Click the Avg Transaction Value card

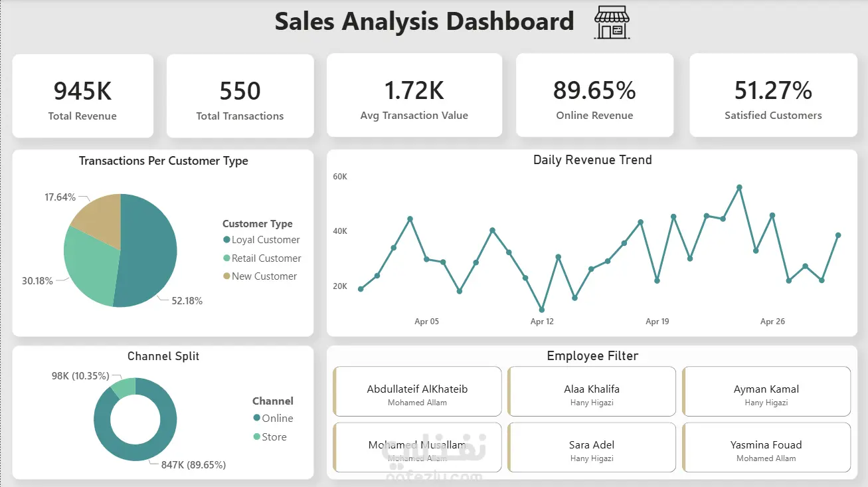[x=414, y=96]
